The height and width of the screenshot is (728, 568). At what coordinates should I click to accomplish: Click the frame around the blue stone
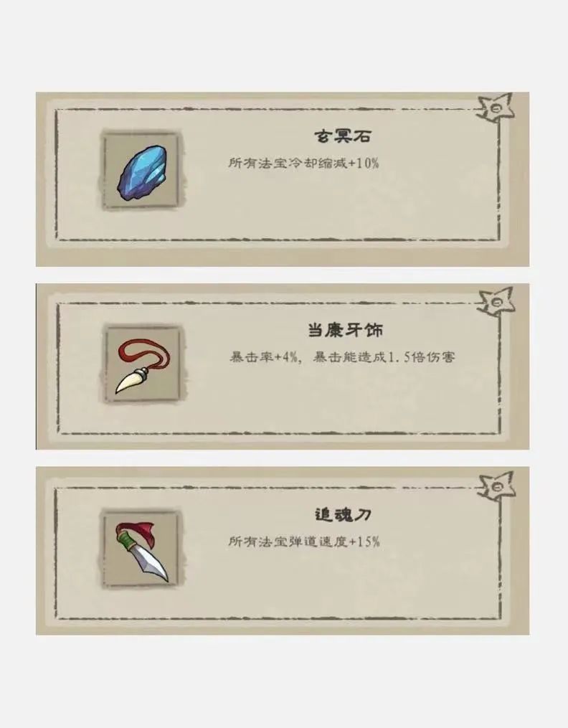[x=143, y=171]
